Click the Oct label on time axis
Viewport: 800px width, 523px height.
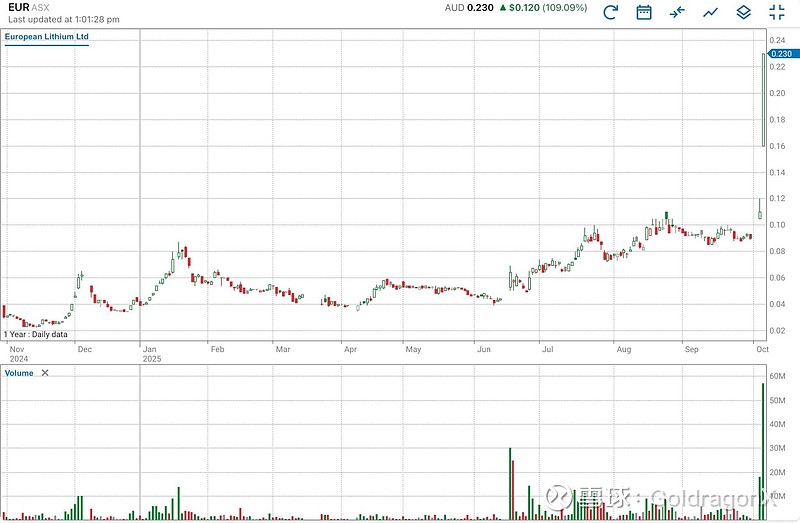coord(762,349)
